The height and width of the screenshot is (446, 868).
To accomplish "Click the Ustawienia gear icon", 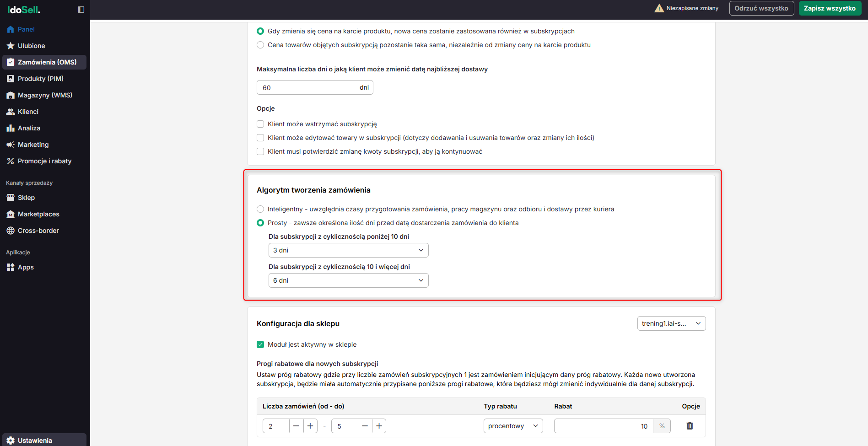I will pyautogui.click(x=11, y=441).
